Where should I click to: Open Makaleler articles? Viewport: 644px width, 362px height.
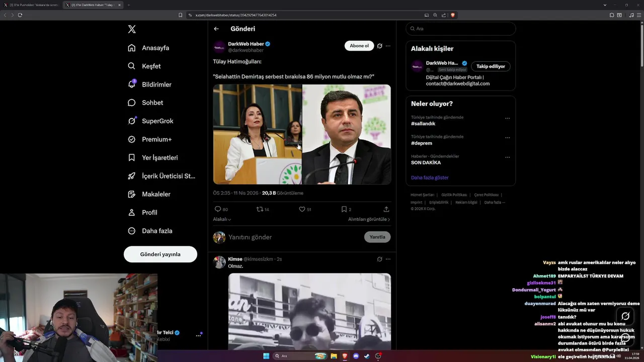(x=149, y=194)
